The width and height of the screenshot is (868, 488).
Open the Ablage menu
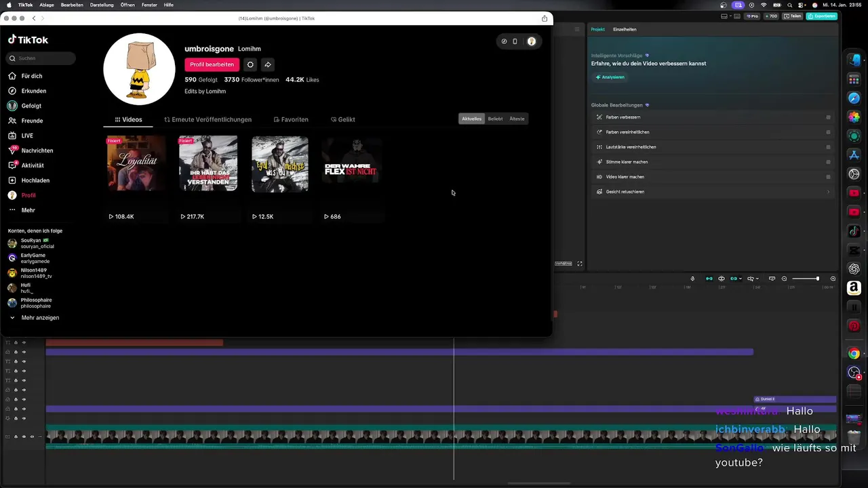[47, 5]
